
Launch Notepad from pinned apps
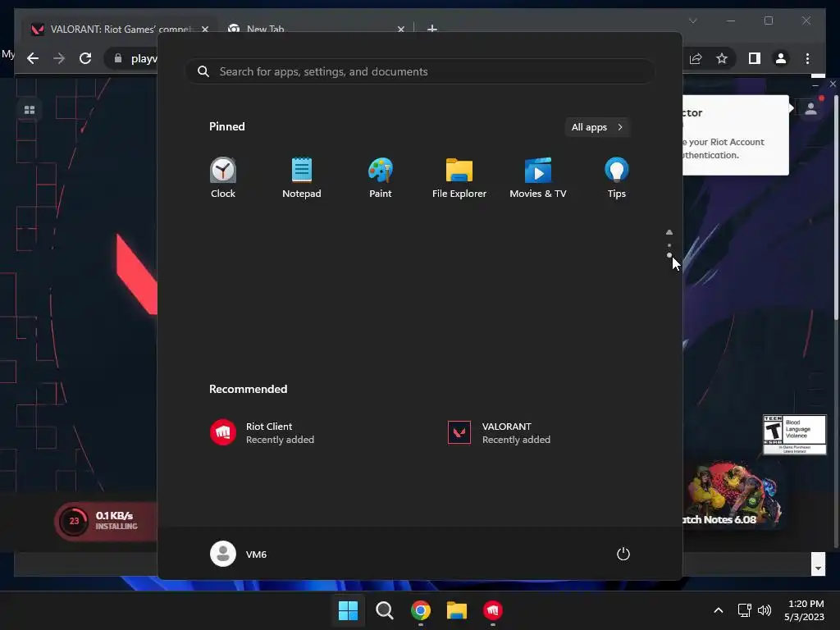tap(302, 178)
